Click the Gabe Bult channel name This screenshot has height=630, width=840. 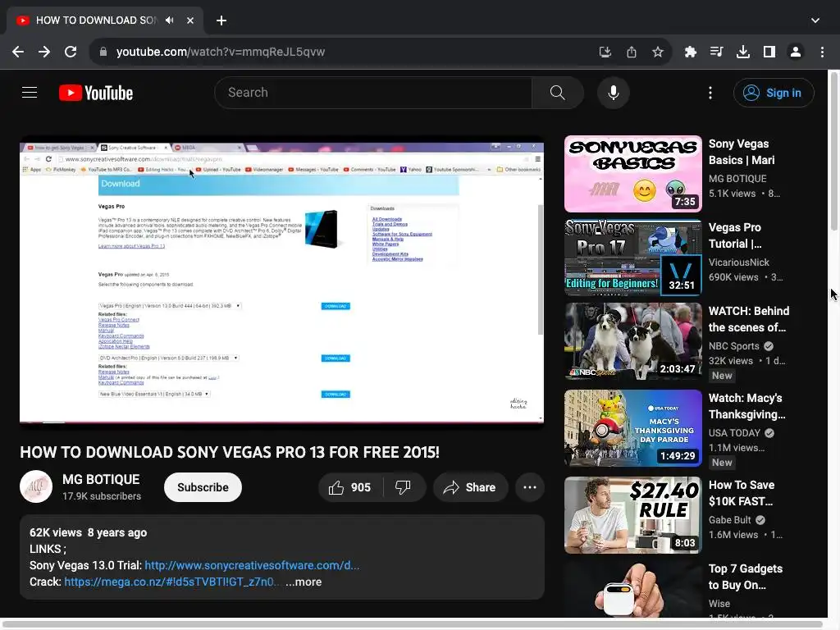(729, 520)
